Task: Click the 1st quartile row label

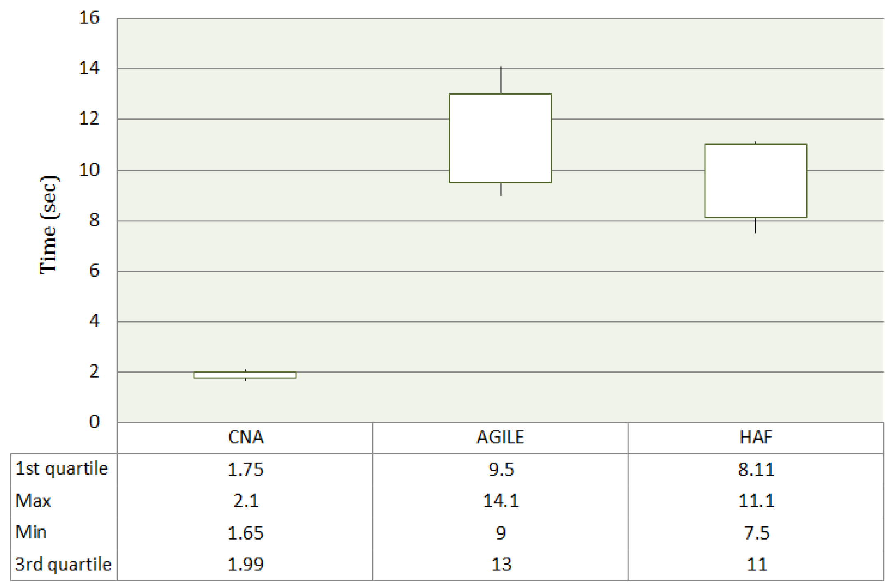Action: [x=62, y=469]
